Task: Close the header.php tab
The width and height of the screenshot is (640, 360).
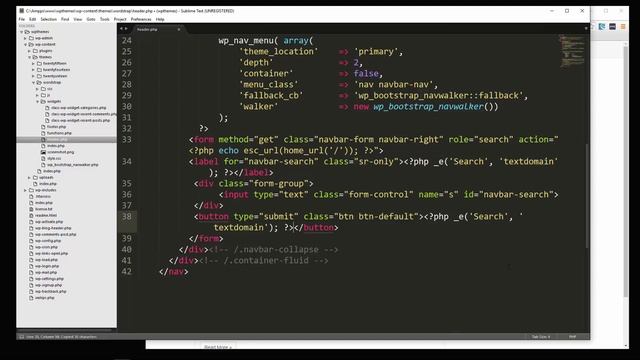Action: click(179, 29)
